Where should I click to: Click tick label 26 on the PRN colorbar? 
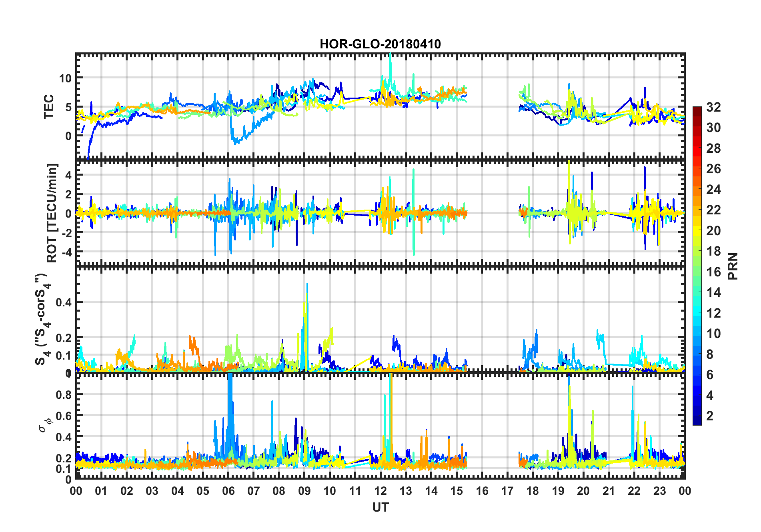coord(713,169)
